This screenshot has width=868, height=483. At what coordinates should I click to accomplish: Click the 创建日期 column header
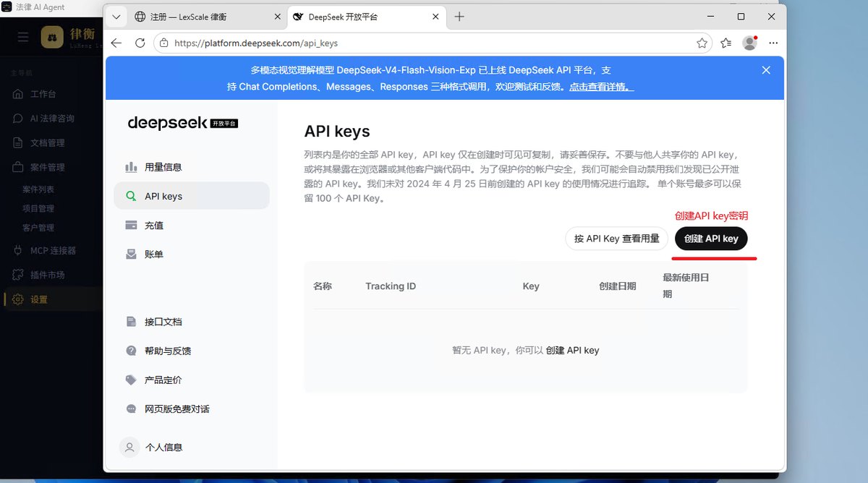click(x=618, y=286)
